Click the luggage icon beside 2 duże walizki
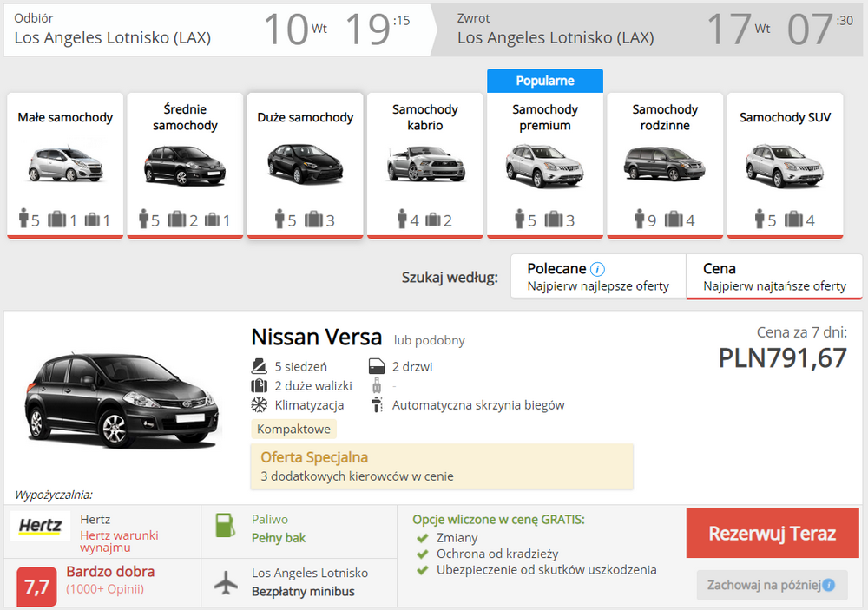The image size is (868, 610). (259, 385)
